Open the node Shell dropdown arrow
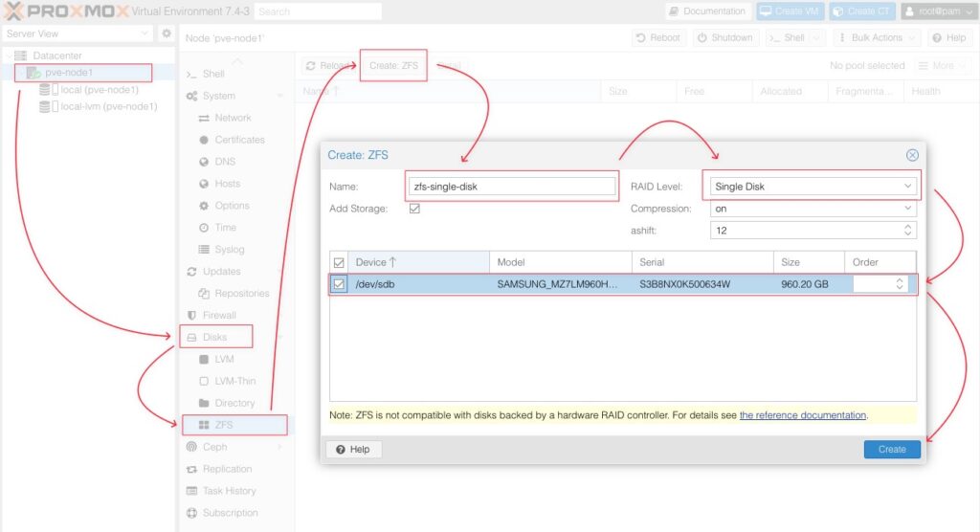The image size is (980, 532). (816, 38)
